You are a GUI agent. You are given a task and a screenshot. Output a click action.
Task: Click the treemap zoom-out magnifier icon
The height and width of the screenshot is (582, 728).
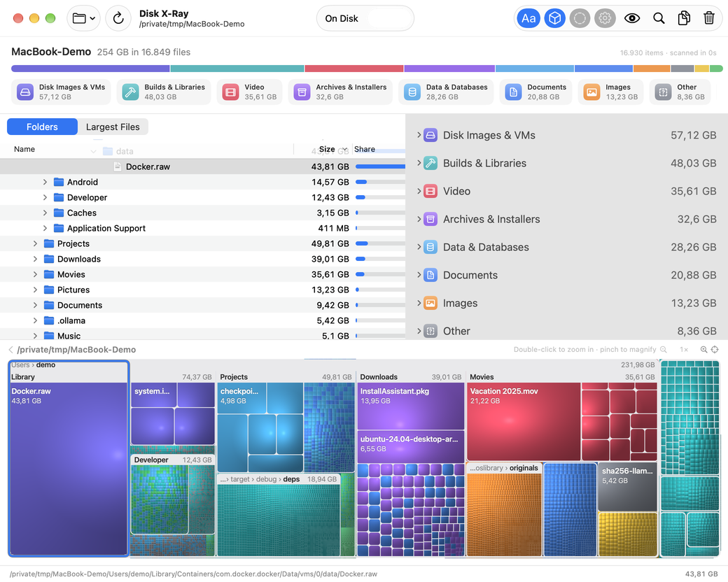664,350
